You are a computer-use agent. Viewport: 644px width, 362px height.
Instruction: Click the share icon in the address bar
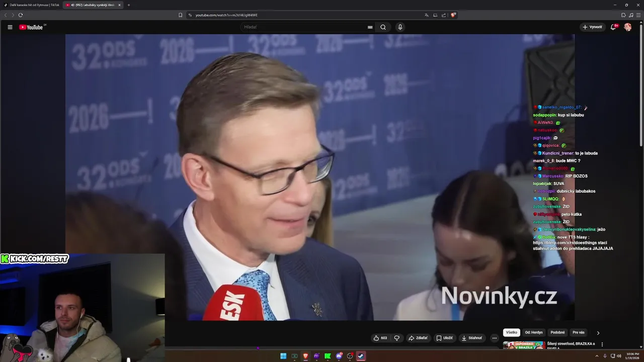coord(444,15)
